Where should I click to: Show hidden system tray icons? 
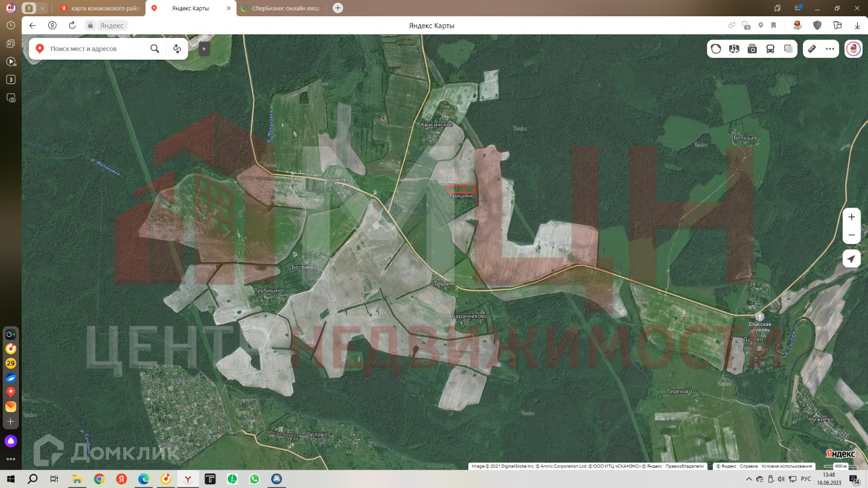click(749, 479)
